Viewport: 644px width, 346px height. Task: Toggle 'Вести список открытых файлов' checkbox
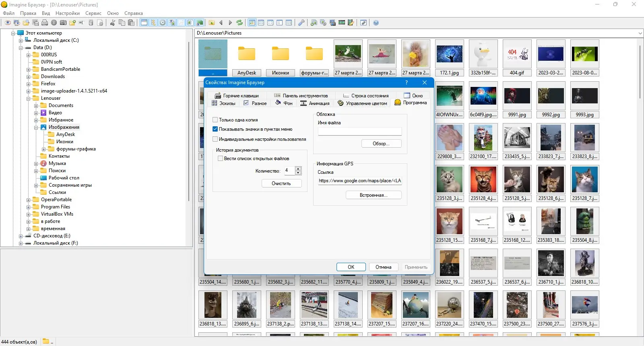[x=221, y=159]
